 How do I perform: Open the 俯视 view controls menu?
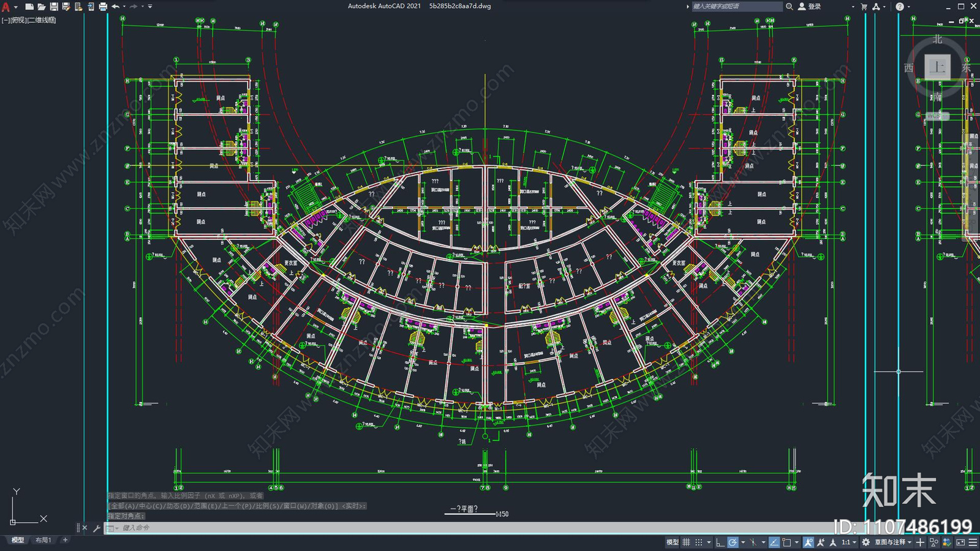tap(18, 20)
